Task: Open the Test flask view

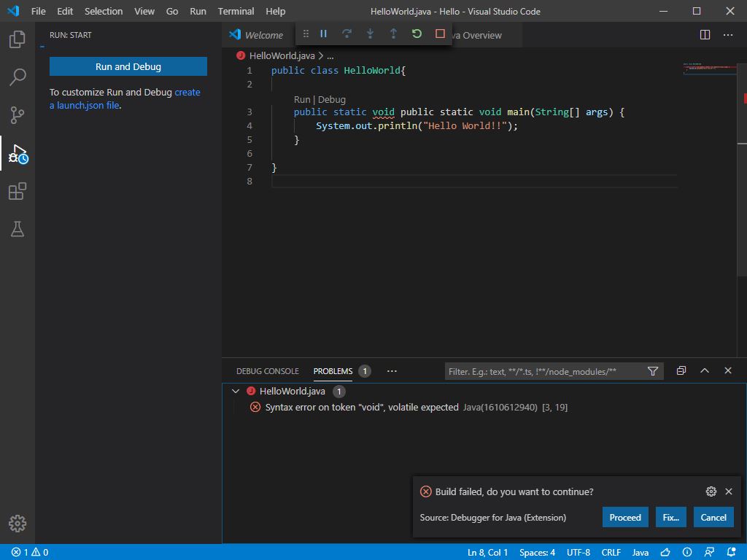Action: 18,229
